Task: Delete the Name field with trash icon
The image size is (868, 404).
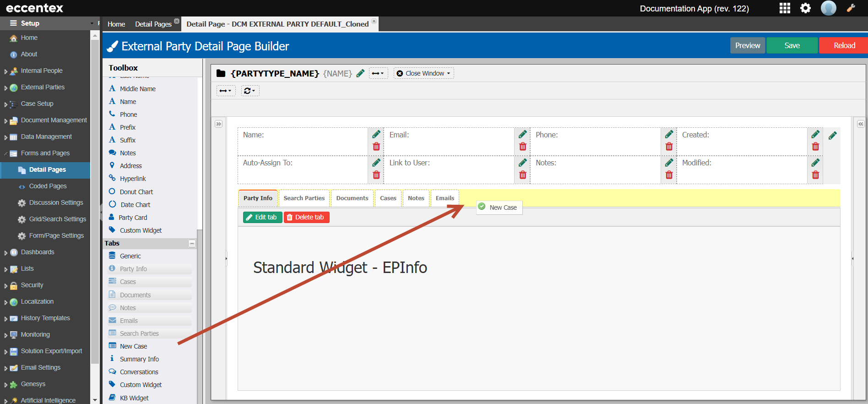Action: click(x=376, y=147)
